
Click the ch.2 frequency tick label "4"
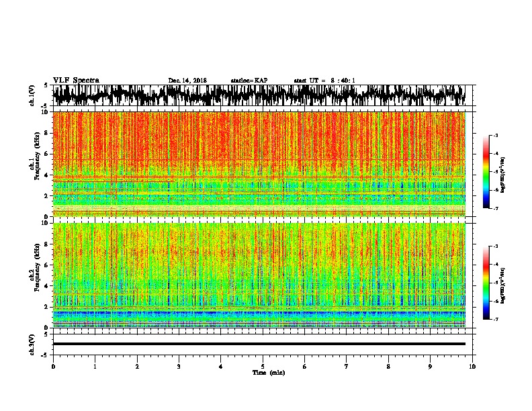pos(47,286)
